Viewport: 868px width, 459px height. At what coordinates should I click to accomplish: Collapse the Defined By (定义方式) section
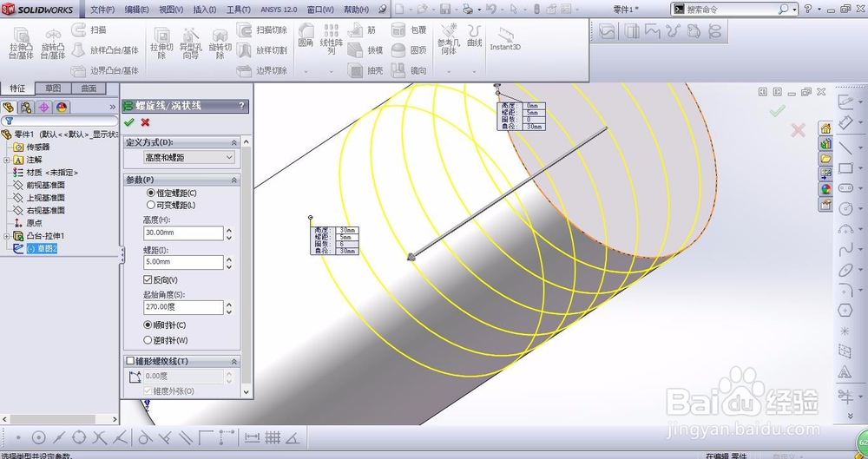(234, 143)
